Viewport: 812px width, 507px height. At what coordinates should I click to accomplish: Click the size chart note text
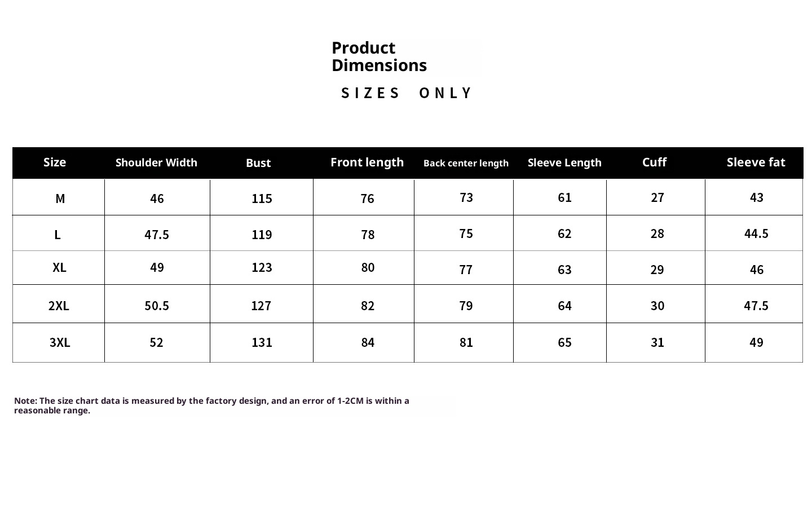click(x=211, y=405)
